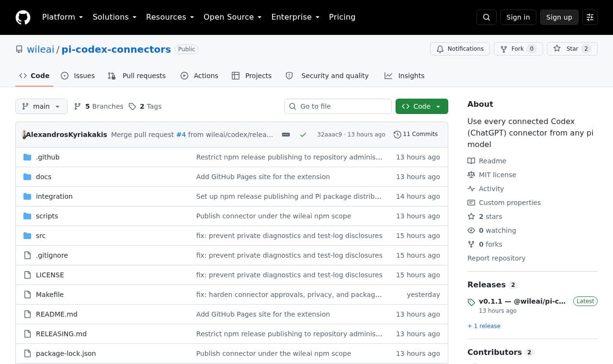The height and width of the screenshot is (364, 613).
Task: Open the Insights tab
Action: (x=404, y=76)
